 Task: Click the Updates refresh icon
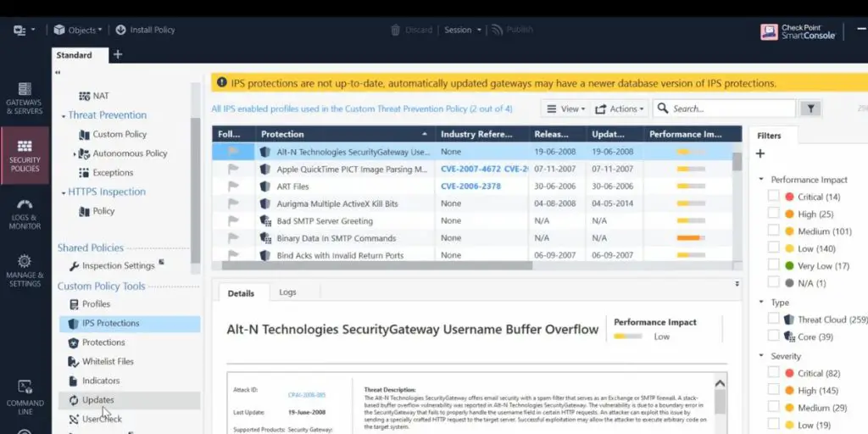73,400
